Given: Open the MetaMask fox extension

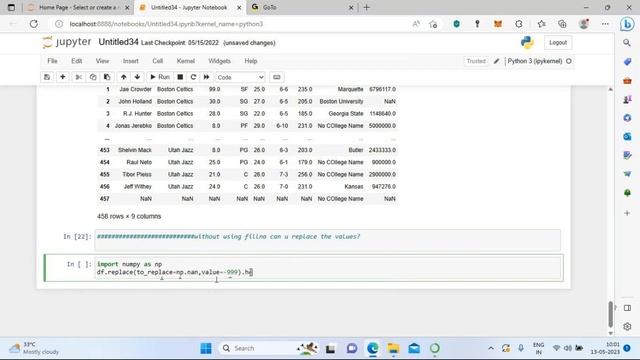Looking at the screenshot, I should pyautogui.click(x=498, y=24).
